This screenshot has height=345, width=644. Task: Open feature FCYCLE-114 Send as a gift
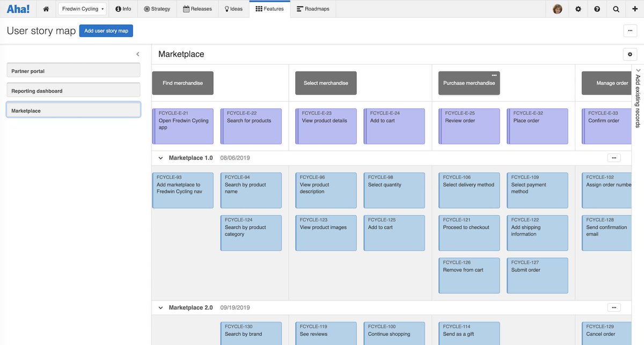(470, 333)
